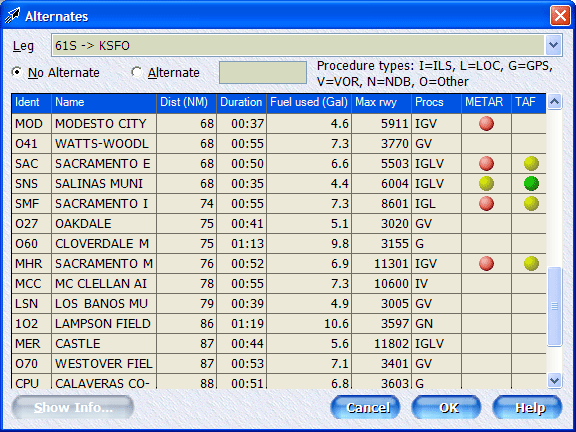The height and width of the screenshot is (432, 576).
Task: Click the red METAR indicator for MODESTO CITY
Action: [x=486, y=123]
